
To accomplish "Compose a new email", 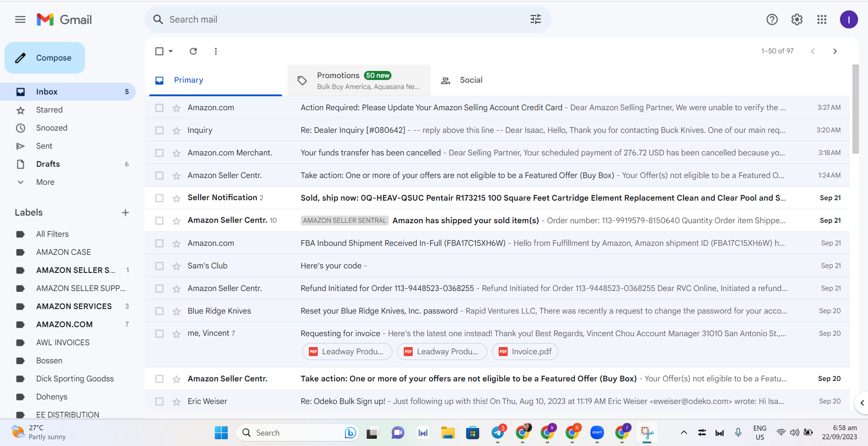I will coord(45,58).
